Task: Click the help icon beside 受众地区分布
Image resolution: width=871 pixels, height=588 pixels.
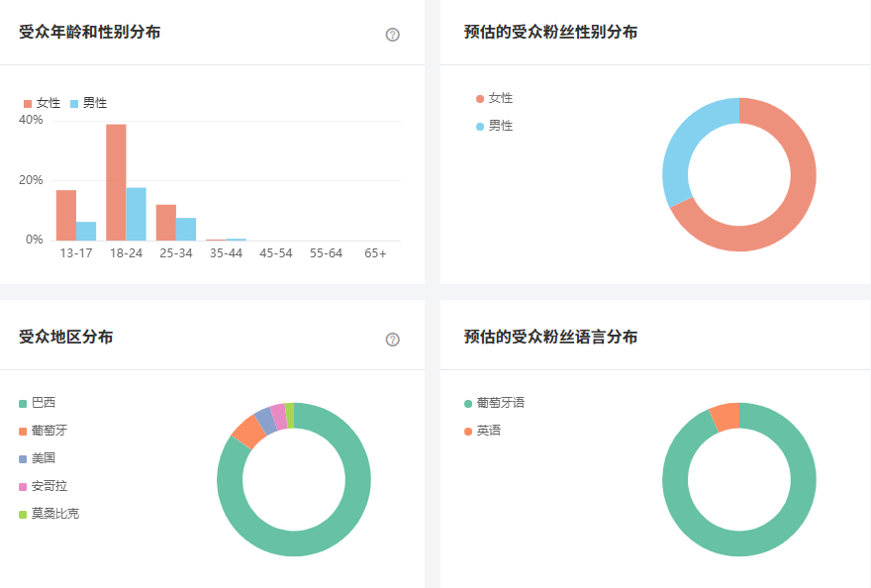Action: [x=392, y=340]
